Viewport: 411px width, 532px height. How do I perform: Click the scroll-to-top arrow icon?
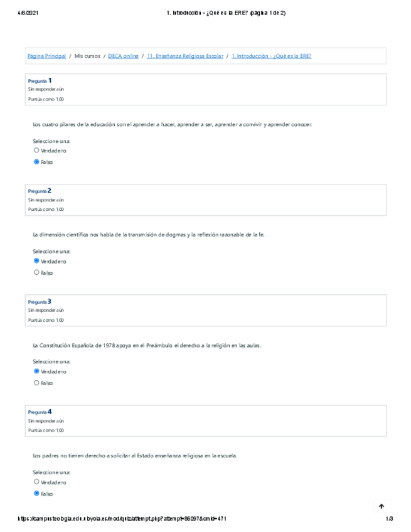381,506
